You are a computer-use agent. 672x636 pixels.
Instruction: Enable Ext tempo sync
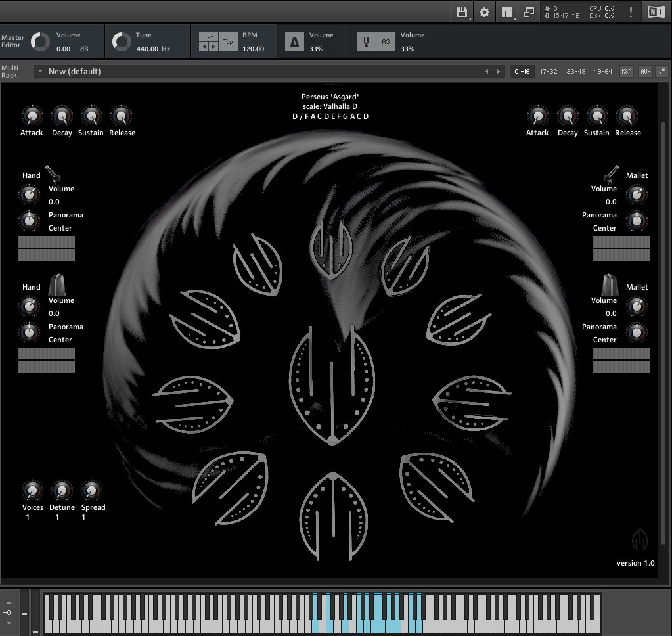(208, 36)
